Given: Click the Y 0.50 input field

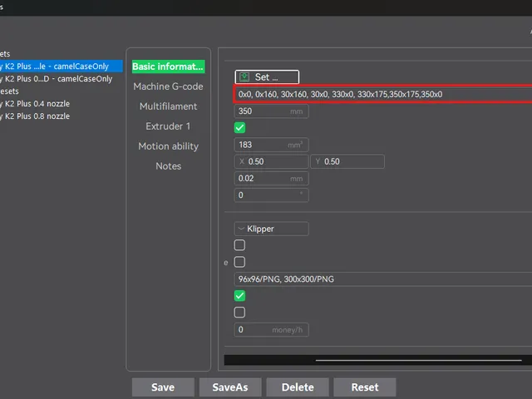Looking at the screenshot, I should (x=347, y=161).
